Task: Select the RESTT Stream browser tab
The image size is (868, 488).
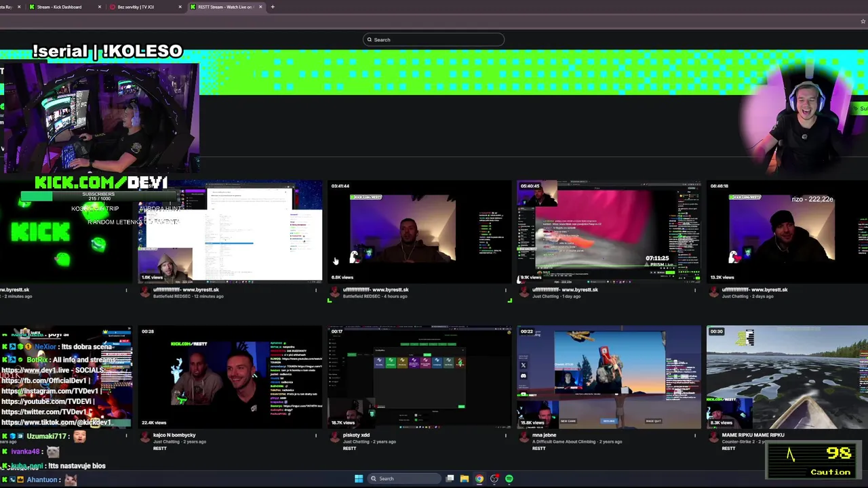Action: tap(226, 7)
